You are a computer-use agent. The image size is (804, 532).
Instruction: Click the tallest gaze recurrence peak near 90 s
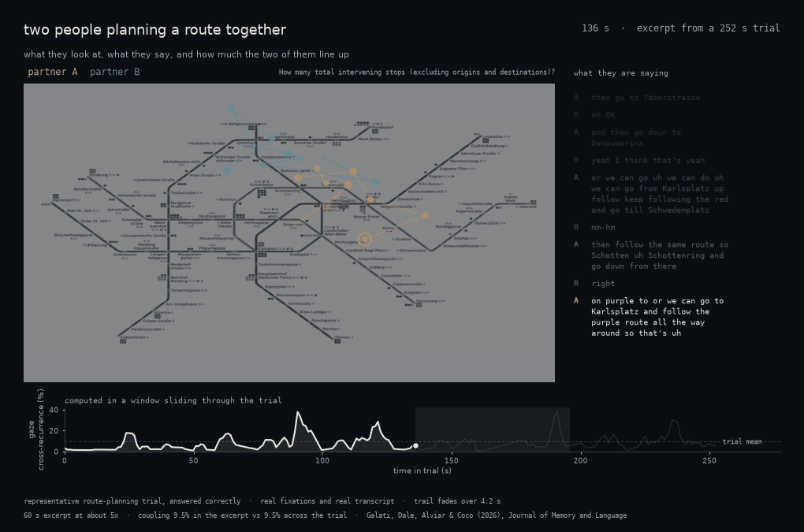click(298, 412)
